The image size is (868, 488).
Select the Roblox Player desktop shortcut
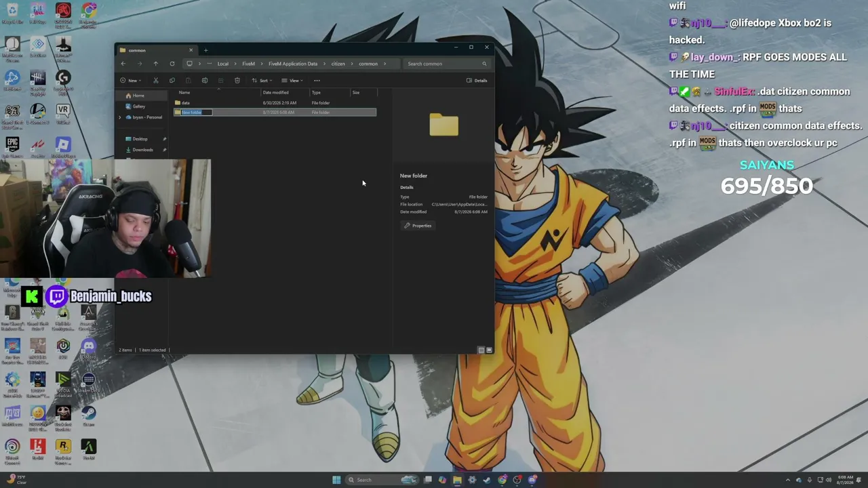(63, 148)
